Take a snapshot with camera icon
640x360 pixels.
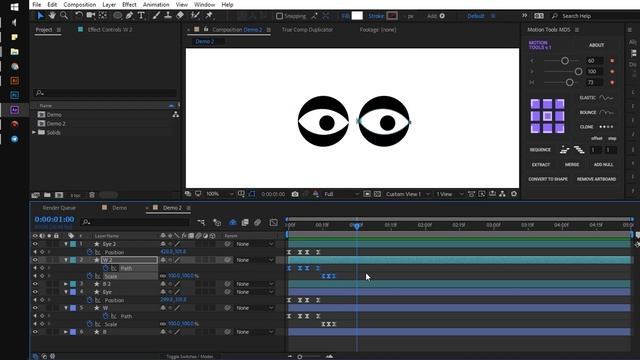pyautogui.click(x=295, y=194)
